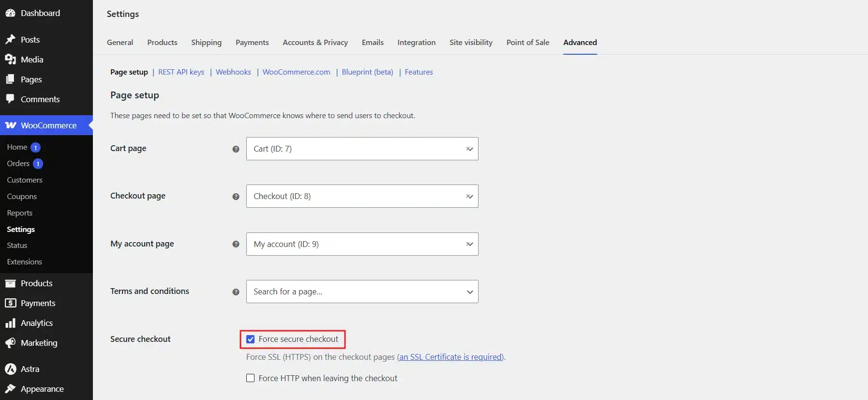Select the Accounts & Privacy tab

coord(315,43)
